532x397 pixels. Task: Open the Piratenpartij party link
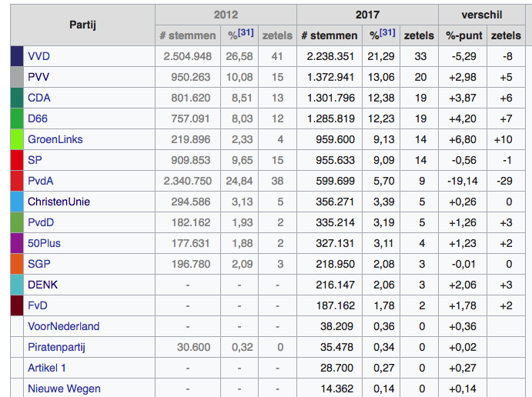[x=56, y=347]
